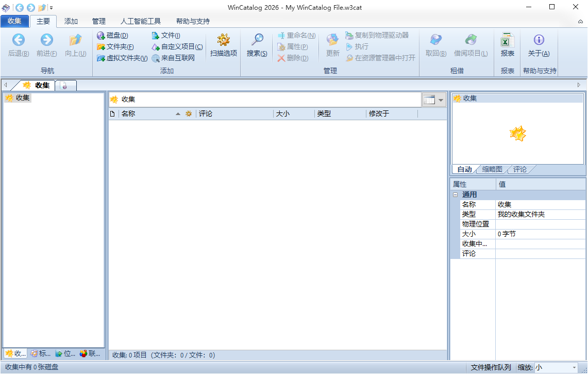Switch to the 位置 sidebar tab
This screenshot has height=374, width=588.
(64, 353)
